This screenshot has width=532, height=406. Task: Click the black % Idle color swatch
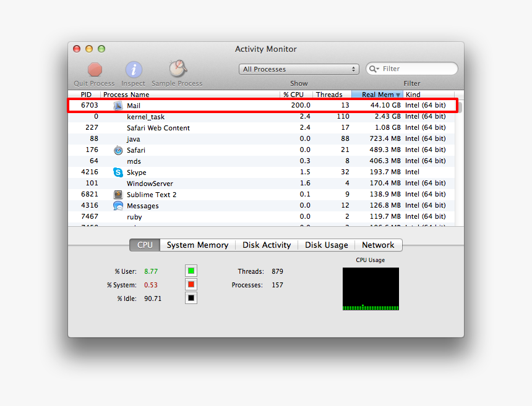click(191, 298)
